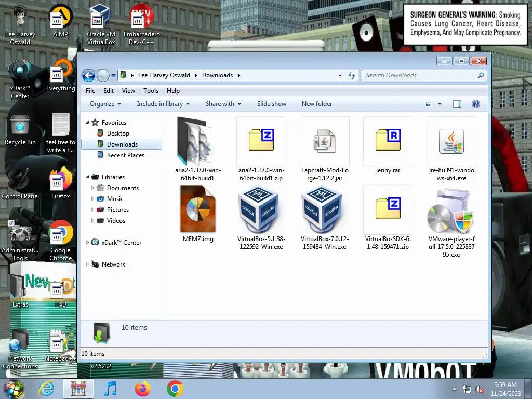Open the Tools menu
This screenshot has height=399, width=532.
click(x=151, y=91)
